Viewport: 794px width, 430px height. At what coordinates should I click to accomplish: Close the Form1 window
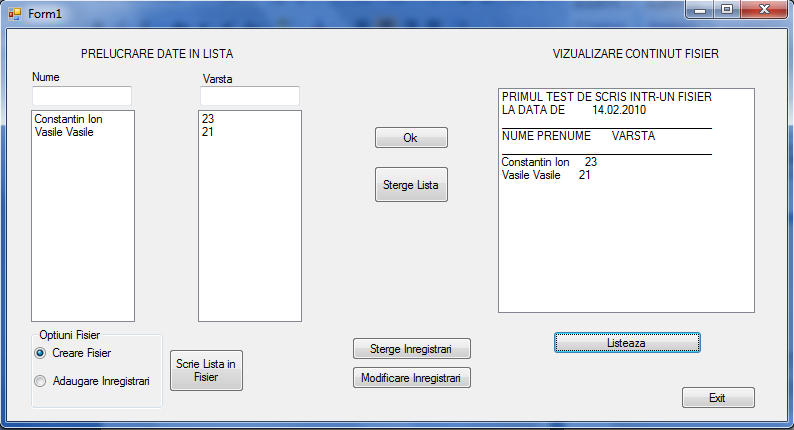765,10
